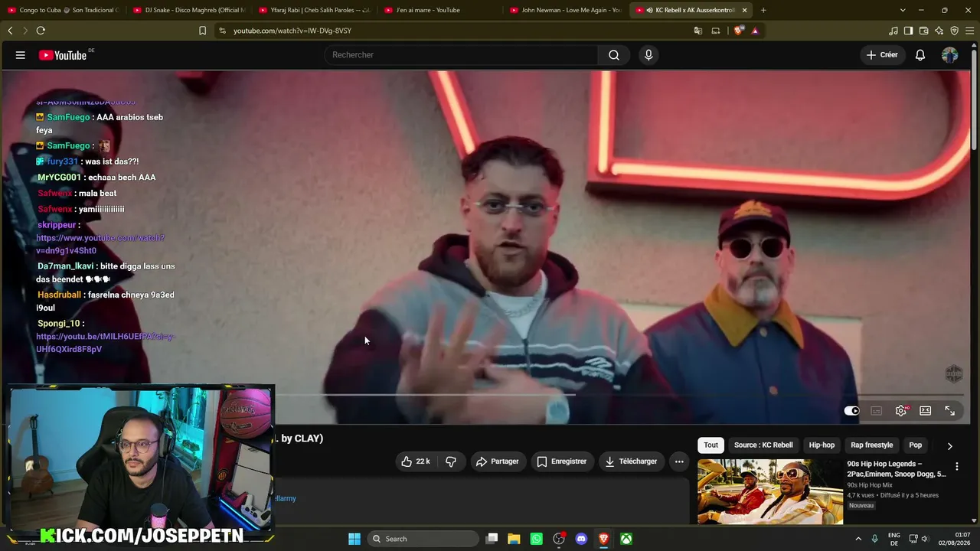Screen dimensions: 980x551
Task: Switch player to theater mode
Action: [x=925, y=411]
